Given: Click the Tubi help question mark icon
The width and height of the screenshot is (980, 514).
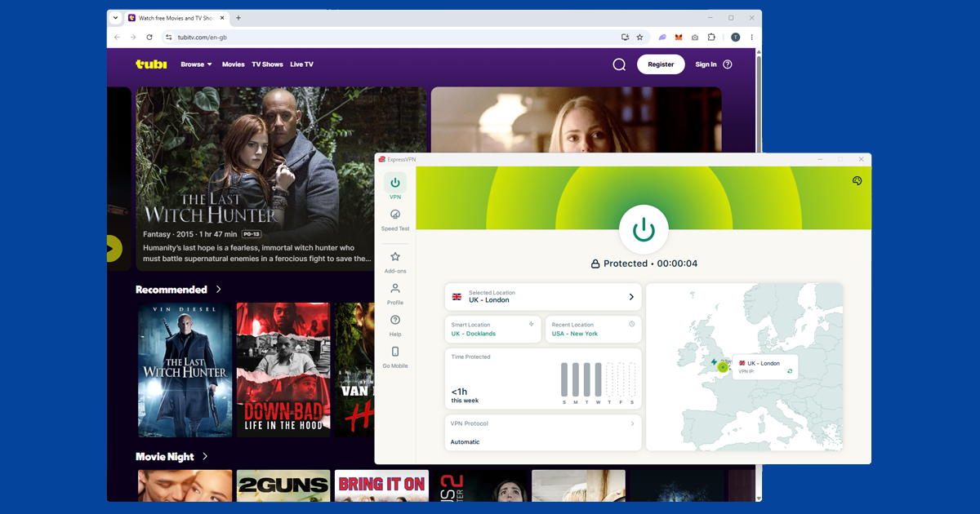Looking at the screenshot, I should pos(728,64).
